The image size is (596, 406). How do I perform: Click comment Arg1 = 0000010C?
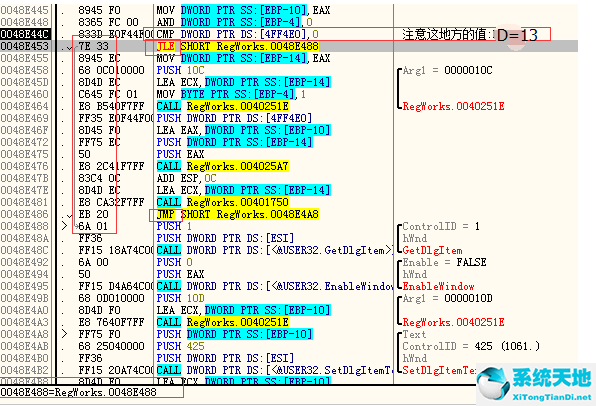click(447, 70)
